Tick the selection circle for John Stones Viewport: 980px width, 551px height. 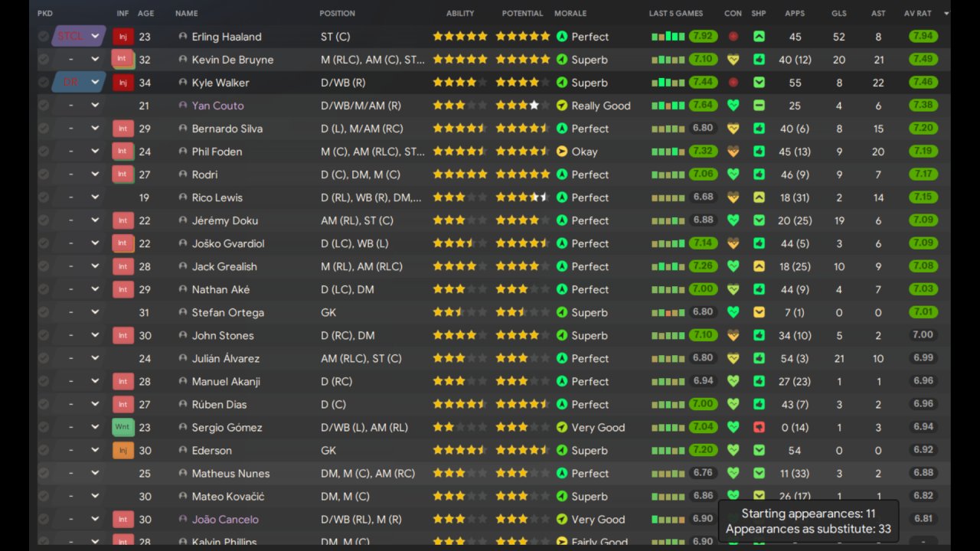(43, 335)
